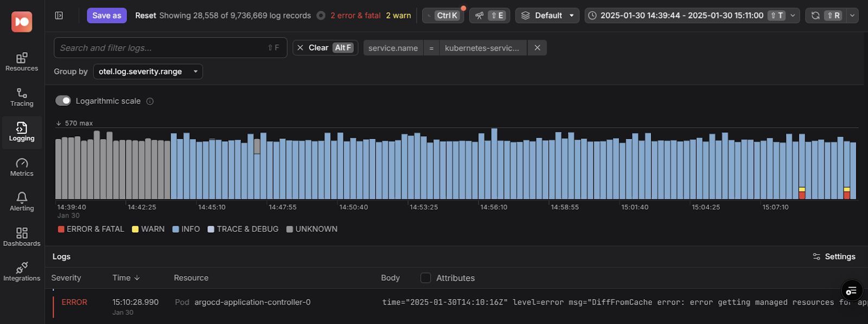Open the Default dataset dropdown

pos(547,16)
